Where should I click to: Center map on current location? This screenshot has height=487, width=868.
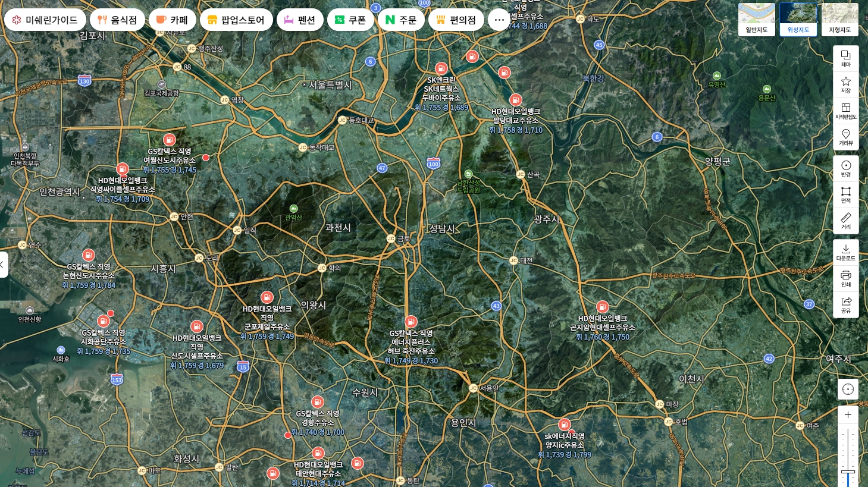(848, 389)
